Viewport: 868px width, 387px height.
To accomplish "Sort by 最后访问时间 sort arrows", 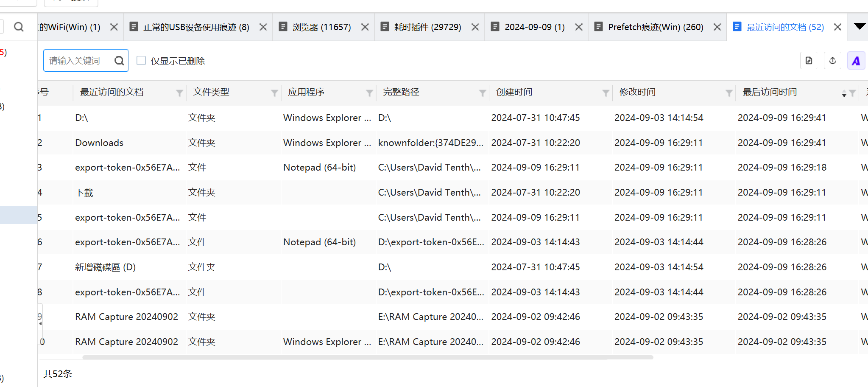I will tap(844, 93).
